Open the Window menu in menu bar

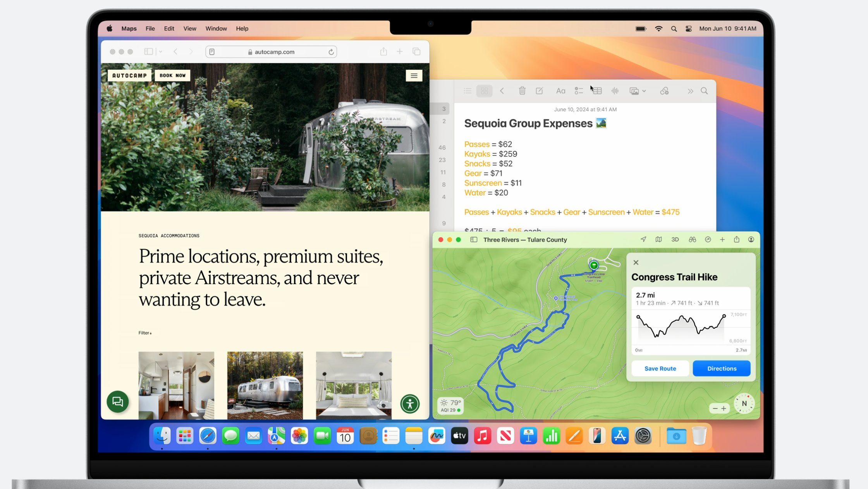tap(215, 28)
